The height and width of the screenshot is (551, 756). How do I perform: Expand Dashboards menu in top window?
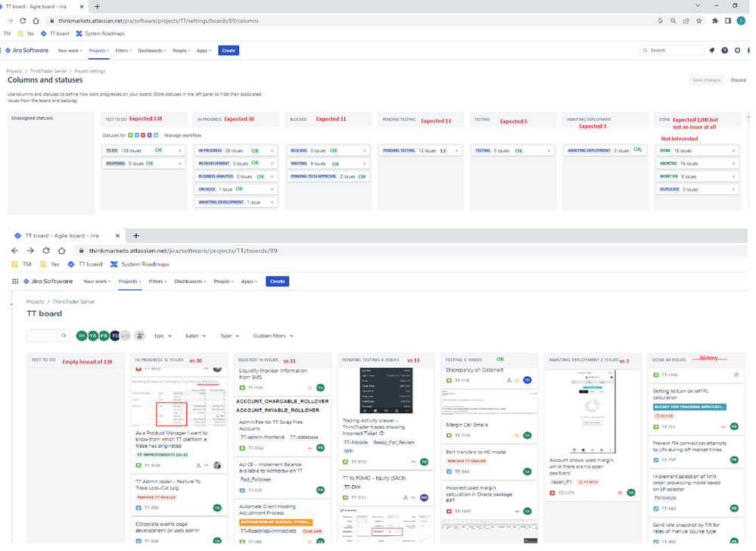point(152,51)
